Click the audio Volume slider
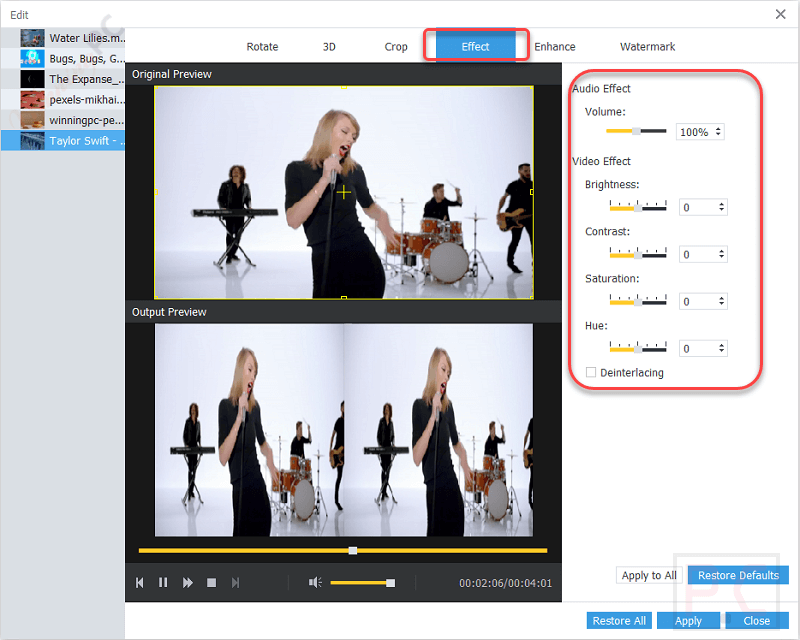 pos(636,131)
